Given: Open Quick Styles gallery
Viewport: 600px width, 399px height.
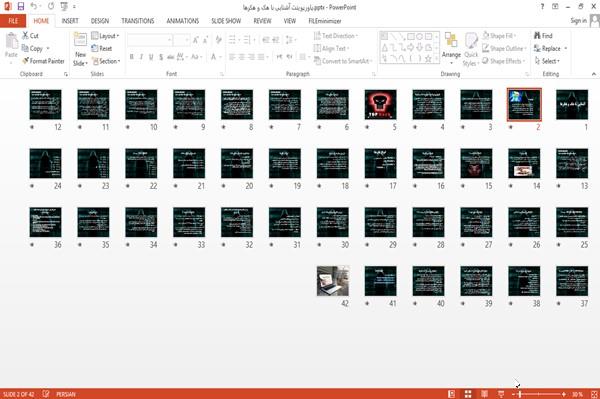Looking at the screenshot, I should (471, 49).
